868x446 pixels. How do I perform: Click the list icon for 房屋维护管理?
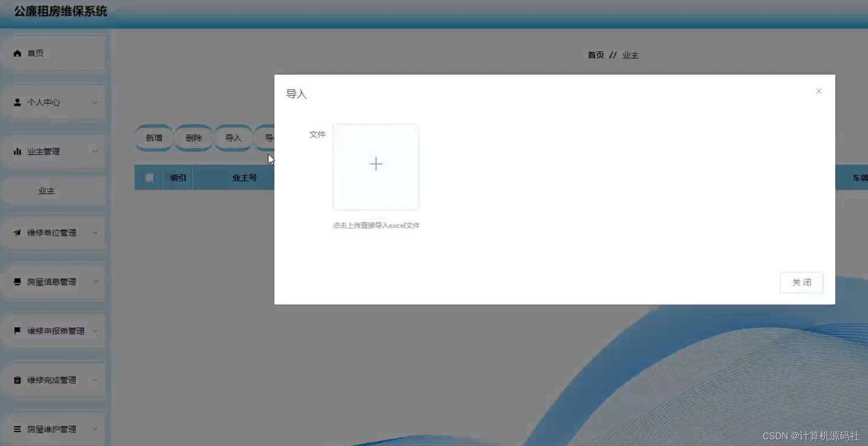[17, 429]
